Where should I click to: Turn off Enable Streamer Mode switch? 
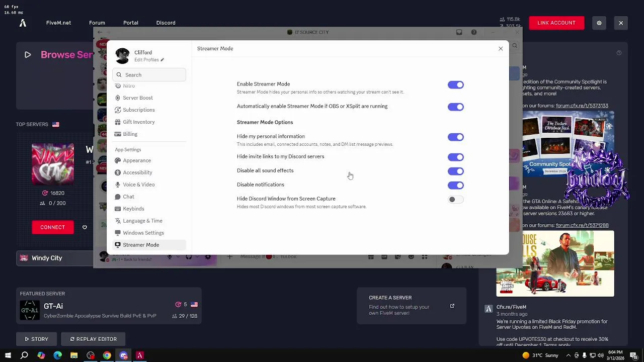coord(455,85)
